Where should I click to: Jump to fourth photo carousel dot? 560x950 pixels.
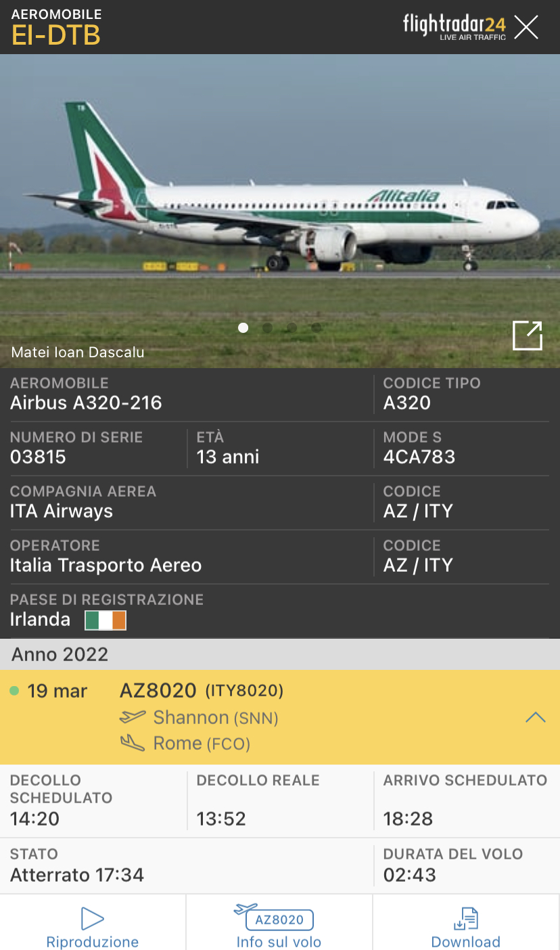[317, 328]
